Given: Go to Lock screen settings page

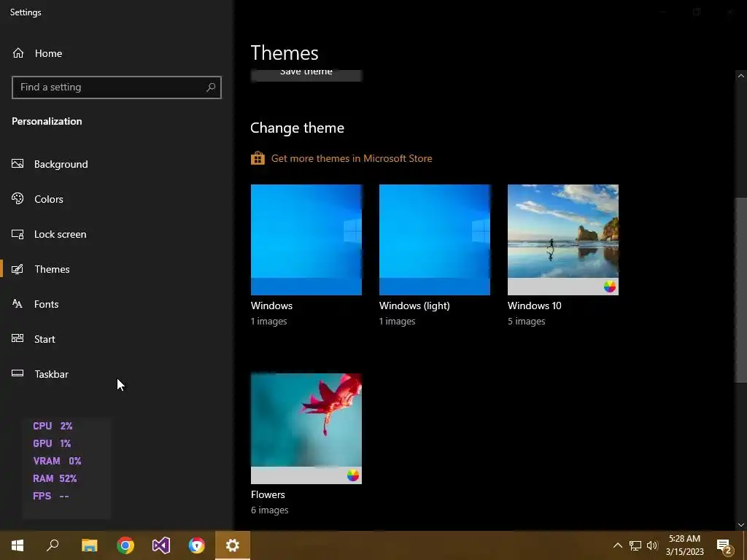Looking at the screenshot, I should (116, 234).
